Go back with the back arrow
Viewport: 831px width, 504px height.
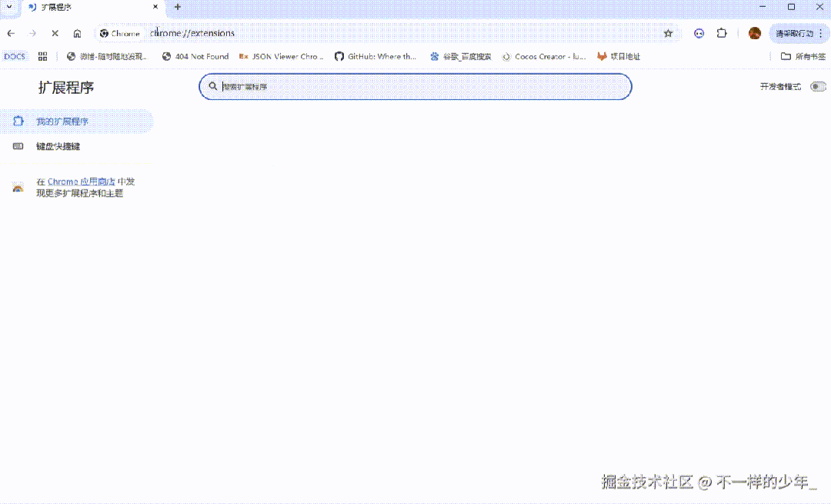[11, 33]
